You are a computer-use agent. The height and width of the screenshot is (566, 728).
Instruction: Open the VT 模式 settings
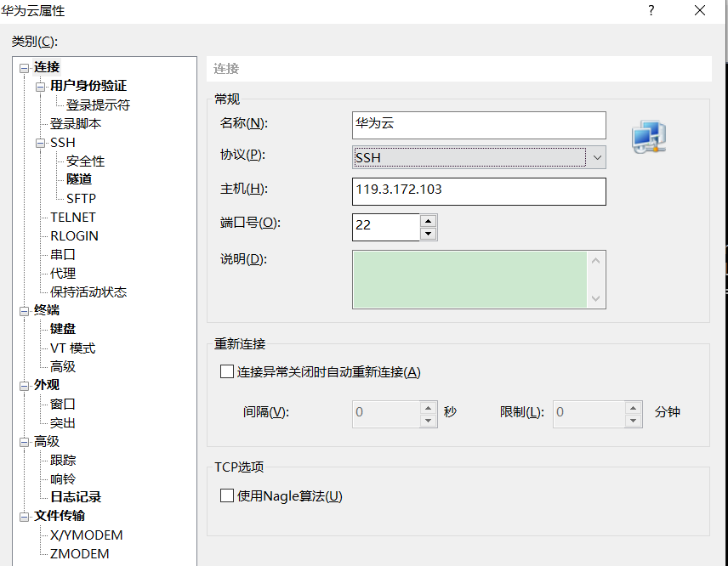(x=72, y=348)
